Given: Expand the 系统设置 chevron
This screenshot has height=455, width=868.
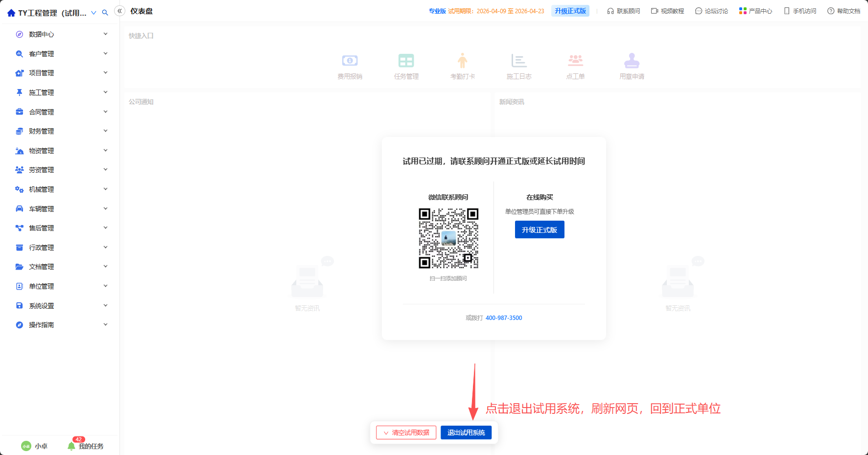Looking at the screenshot, I should coord(105,306).
